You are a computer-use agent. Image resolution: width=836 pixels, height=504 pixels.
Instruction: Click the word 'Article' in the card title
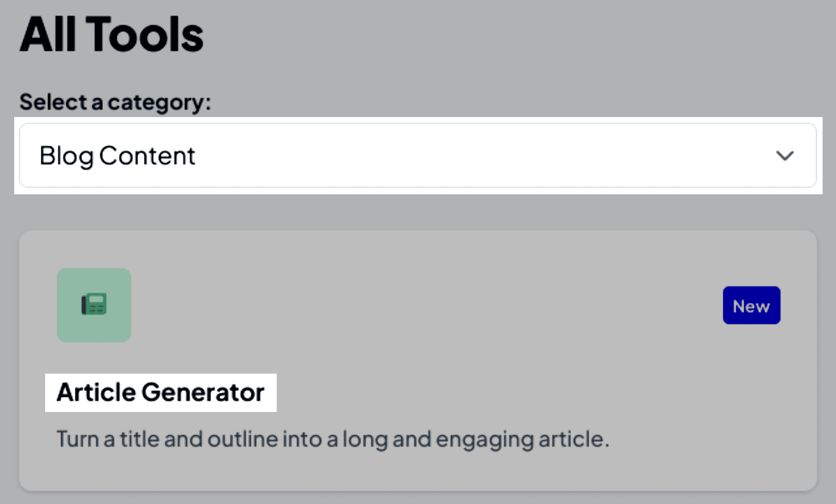(96, 393)
